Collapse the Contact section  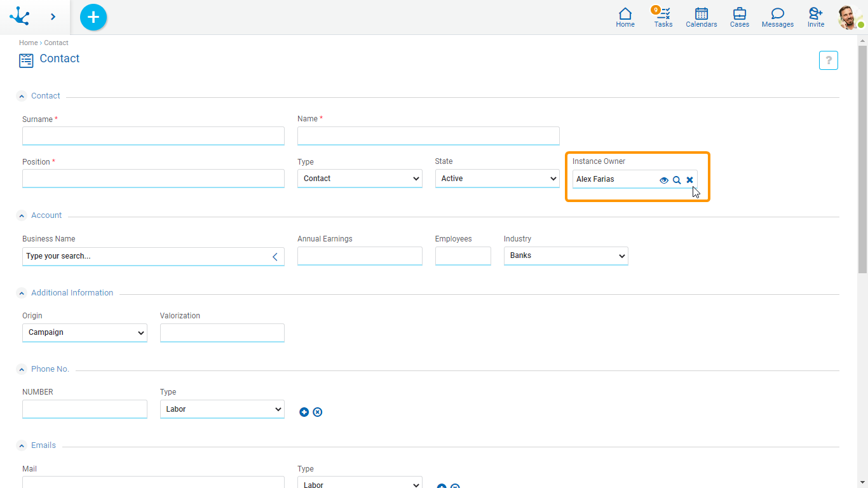click(x=22, y=97)
